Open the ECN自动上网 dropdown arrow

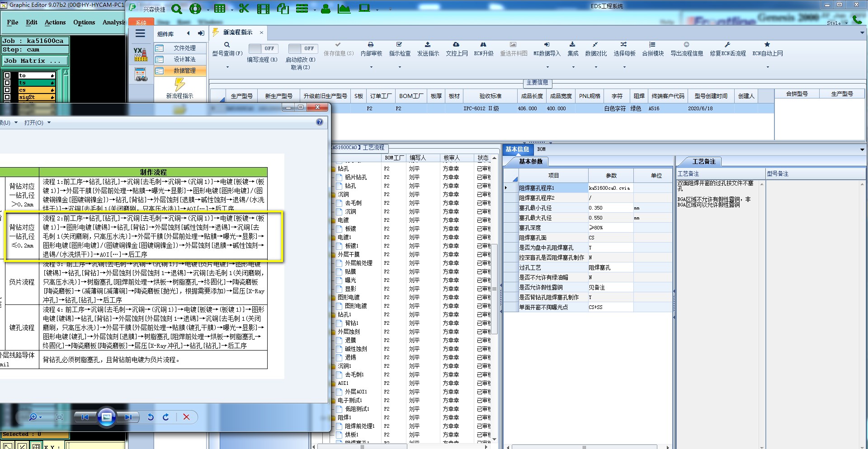coord(768,67)
